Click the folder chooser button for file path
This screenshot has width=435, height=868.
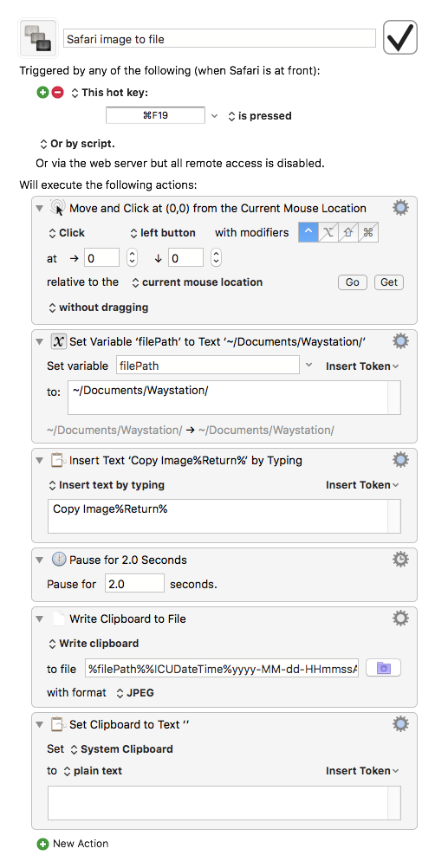coord(384,669)
